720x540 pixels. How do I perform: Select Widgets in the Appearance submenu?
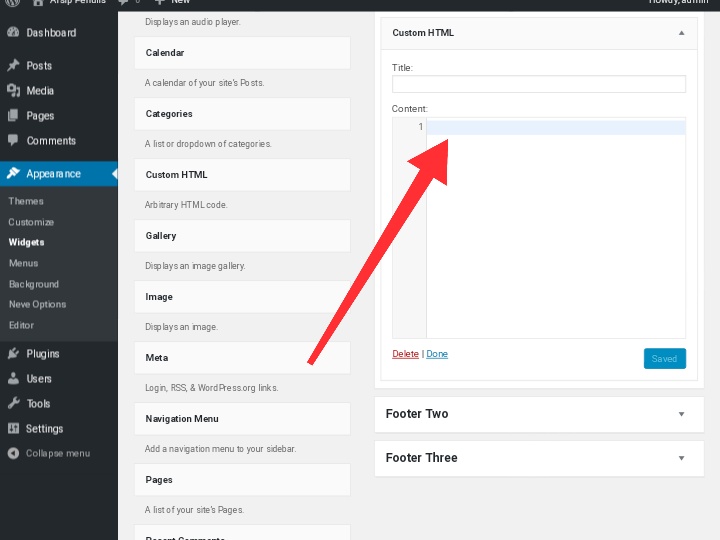[26, 242]
